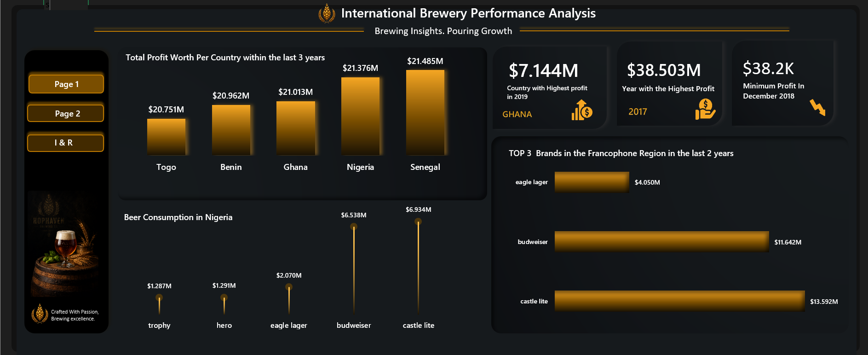Viewport: 868px width, 355px height.
Task: Click the $4.050M data label
Action: click(647, 182)
